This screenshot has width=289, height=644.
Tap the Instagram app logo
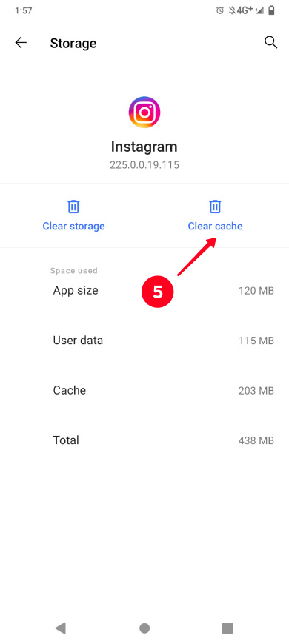144,112
